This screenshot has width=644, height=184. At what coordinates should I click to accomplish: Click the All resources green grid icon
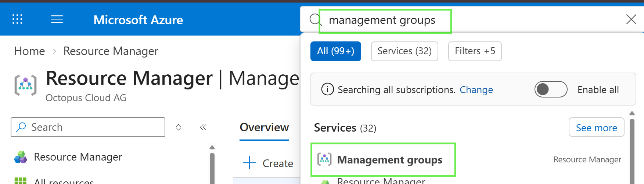tap(21, 181)
